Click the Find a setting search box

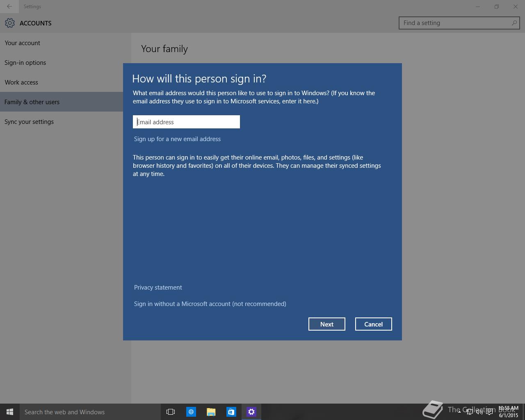[459, 23]
